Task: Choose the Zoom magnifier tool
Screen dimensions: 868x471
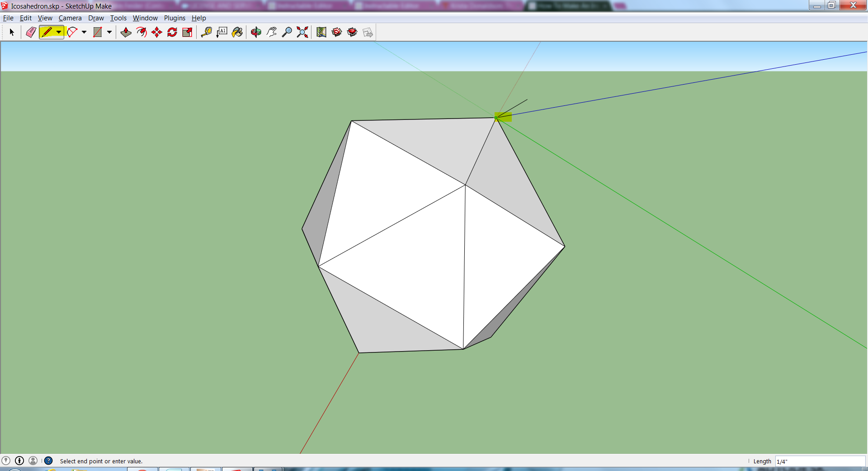Action: [287, 32]
